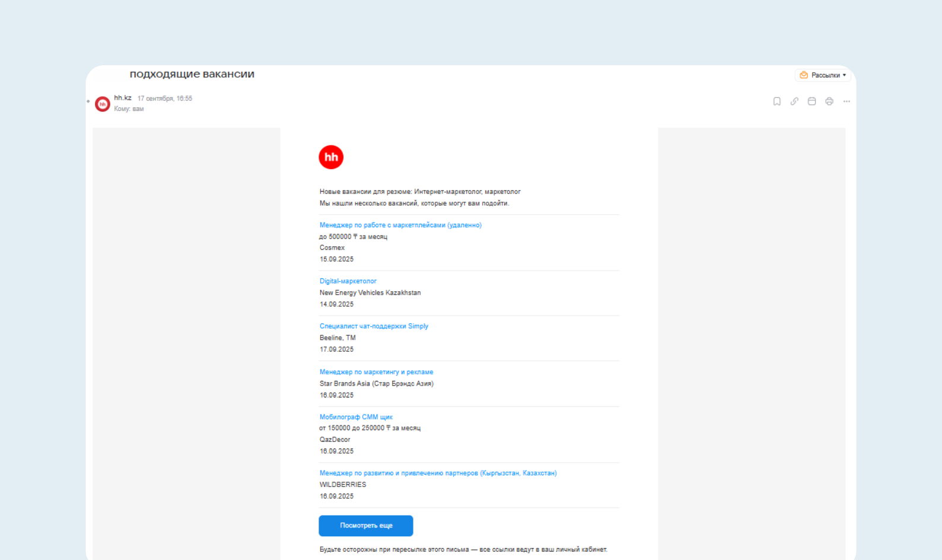The height and width of the screenshot is (560, 942).
Task: Click the bookmark icon in the email header
Action: point(776,101)
